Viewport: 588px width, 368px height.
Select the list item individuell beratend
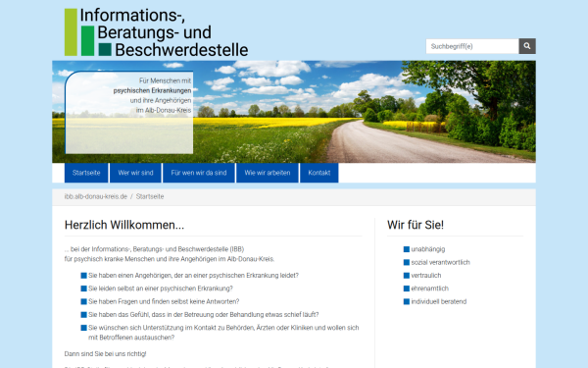(439, 301)
